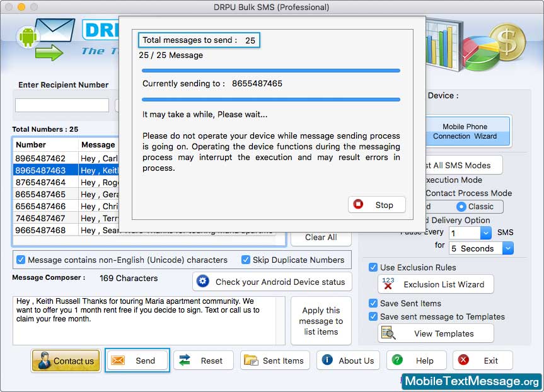This screenshot has height=392, width=544.
Task: Click the Reset arrows icon
Action: pyautogui.click(x=185, y=360)
